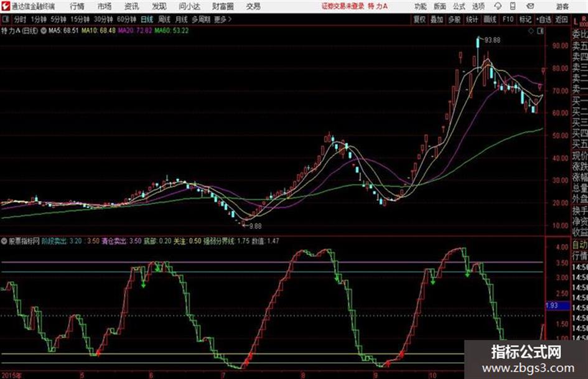Click the 清仓卖出: 3.50 indicator label
This screenshot has width=588, height=379.
point(121,241)
